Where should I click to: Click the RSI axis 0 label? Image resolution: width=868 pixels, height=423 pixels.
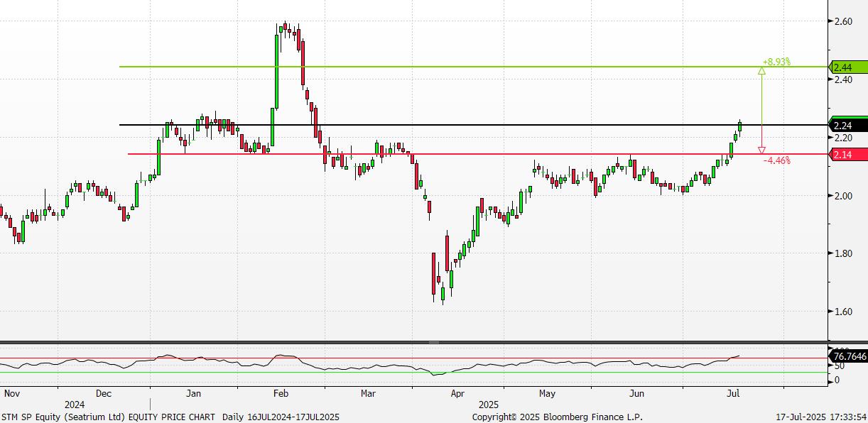click(x=837, y=380)
